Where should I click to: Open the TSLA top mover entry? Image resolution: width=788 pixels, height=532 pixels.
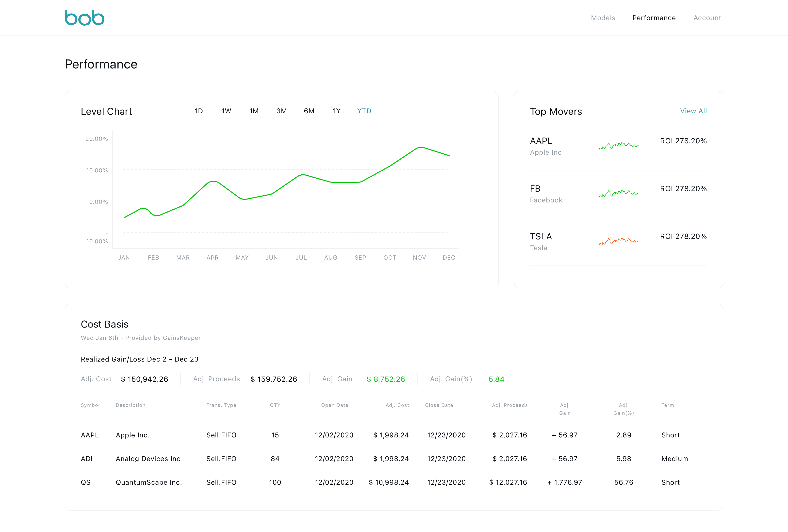(x=618, y=242)
